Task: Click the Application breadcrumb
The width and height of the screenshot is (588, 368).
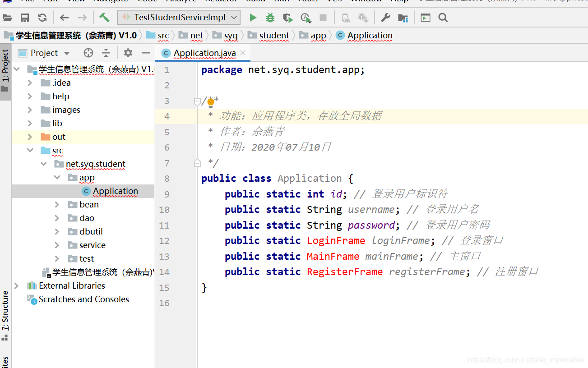Action: coord(370,35)
